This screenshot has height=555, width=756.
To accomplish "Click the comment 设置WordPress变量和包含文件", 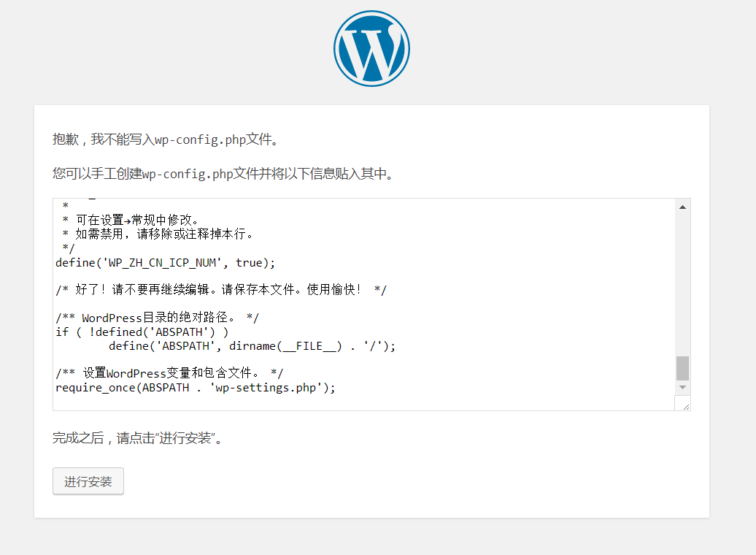I will (x=169, y=373).
